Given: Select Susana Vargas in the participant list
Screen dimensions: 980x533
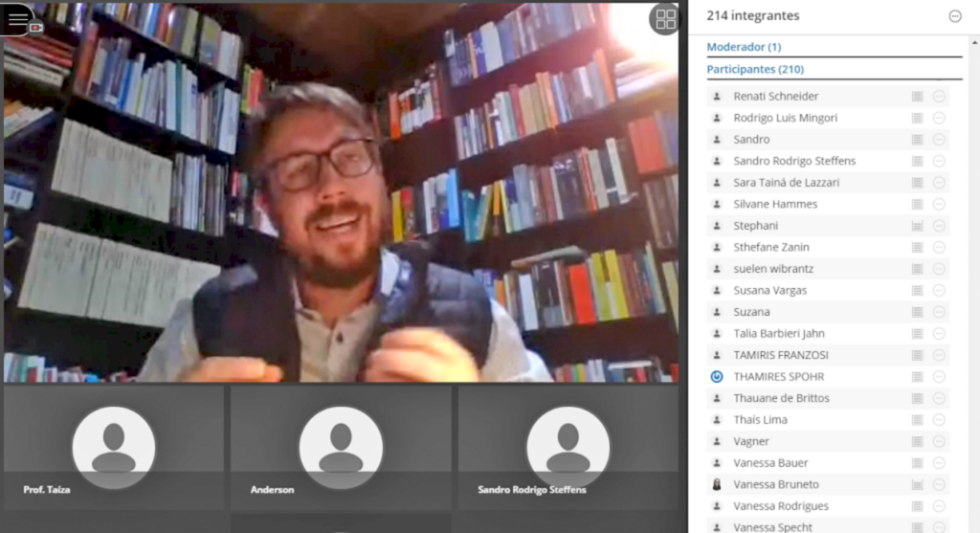Looking at the screenshot, I should click(769, 291).
